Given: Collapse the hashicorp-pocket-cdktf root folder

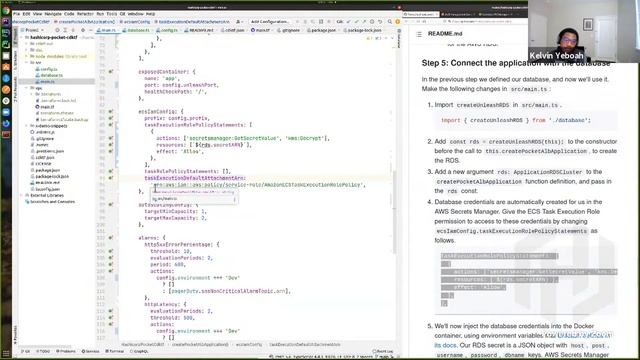Looking at the screenshot, I should coord(22,37).
